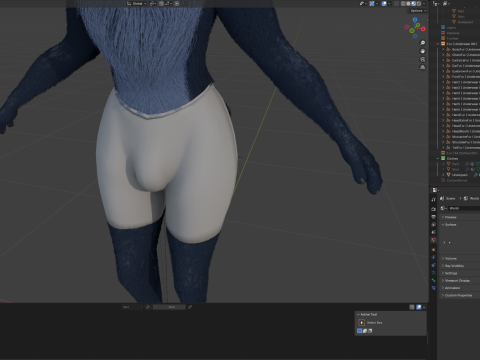Select the first Select Box mode icon
480x360 pixels.
pos(359,331)
